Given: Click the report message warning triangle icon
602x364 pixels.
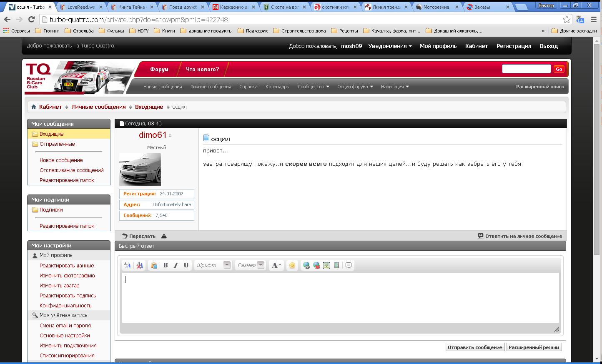Looking at the screenshot, I should point(164,236).
